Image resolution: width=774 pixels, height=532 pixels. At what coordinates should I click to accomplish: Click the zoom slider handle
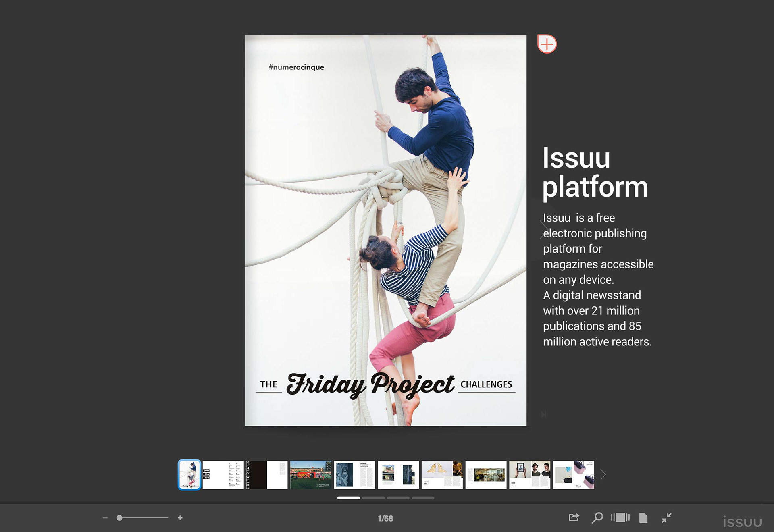(119, 518)
